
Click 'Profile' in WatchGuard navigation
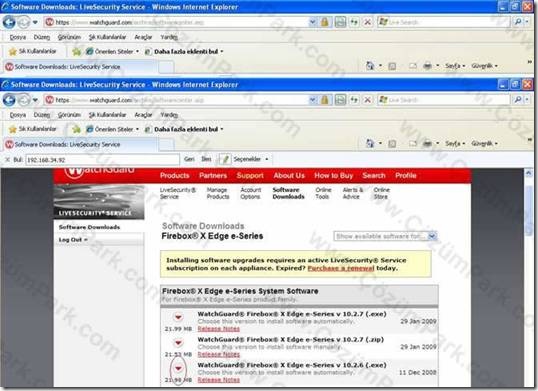pos(406,176)
